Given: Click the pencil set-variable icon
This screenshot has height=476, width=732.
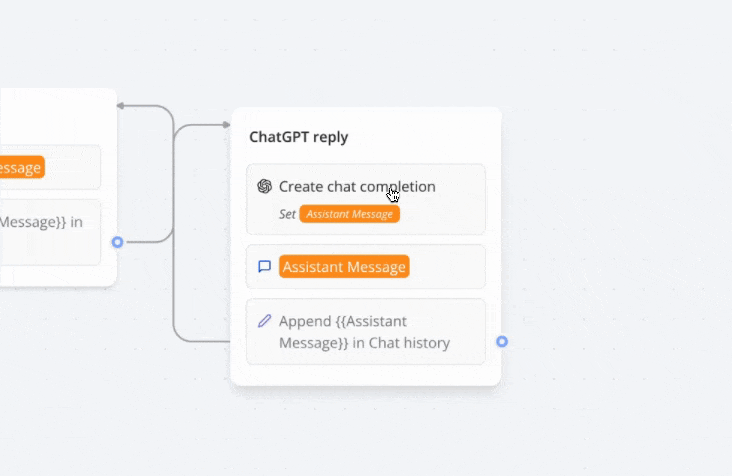Looking at the screenshot, I should pyautogui.click(x=264, y=321).
